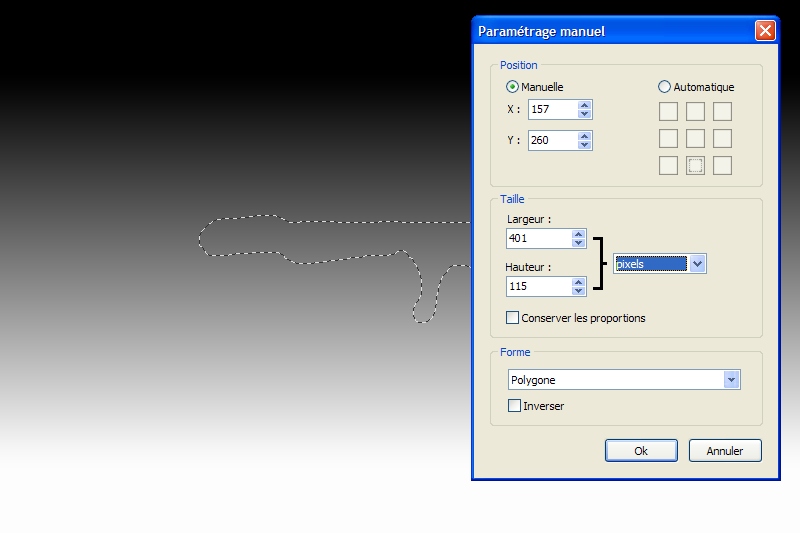The height and width of the screenshot is (533, 800).
Task: Select the Automatique position radio button
Action: click(x=664, y=87)
